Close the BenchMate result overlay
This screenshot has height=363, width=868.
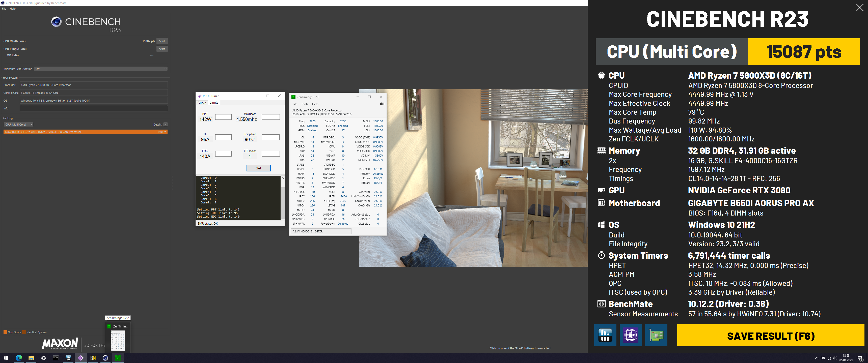pyautogui.click(x=859, y=8)
